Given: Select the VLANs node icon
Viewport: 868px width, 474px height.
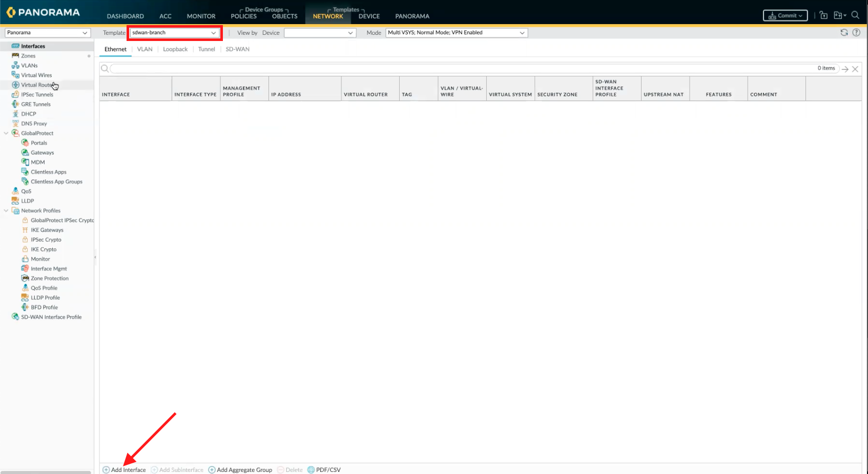Looking at the screenshot, I should pos(15,66).
